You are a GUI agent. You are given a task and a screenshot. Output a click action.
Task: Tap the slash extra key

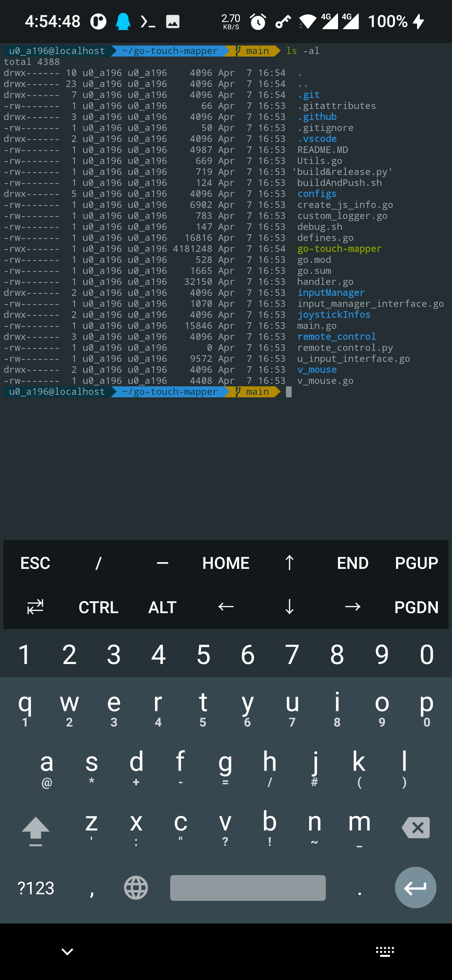pos(99,563)
